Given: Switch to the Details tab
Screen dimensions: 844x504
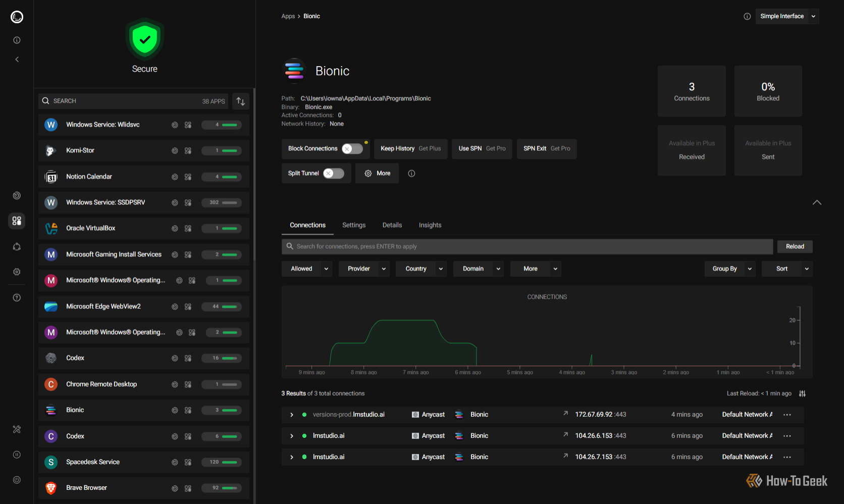Looking at the screenshot, I should coord(392,226).
